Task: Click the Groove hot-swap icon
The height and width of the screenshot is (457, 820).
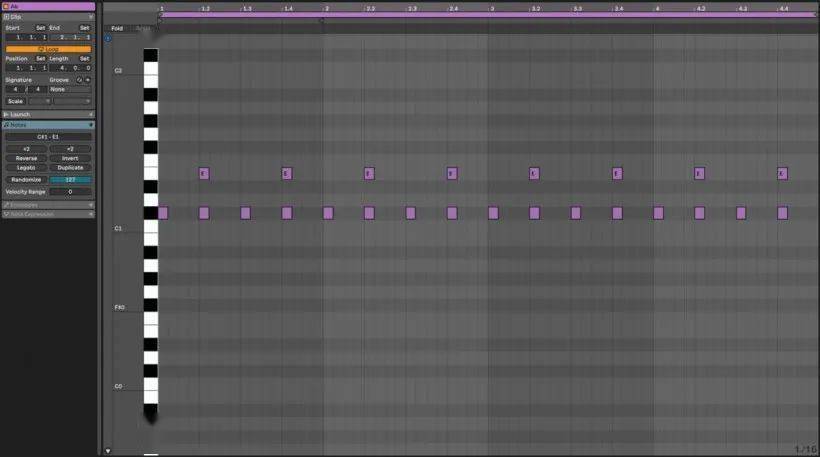Action: [x=80, y=79]
